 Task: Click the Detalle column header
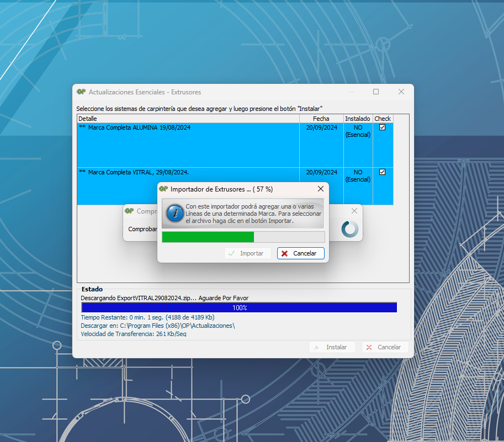[x=188, y=119]
